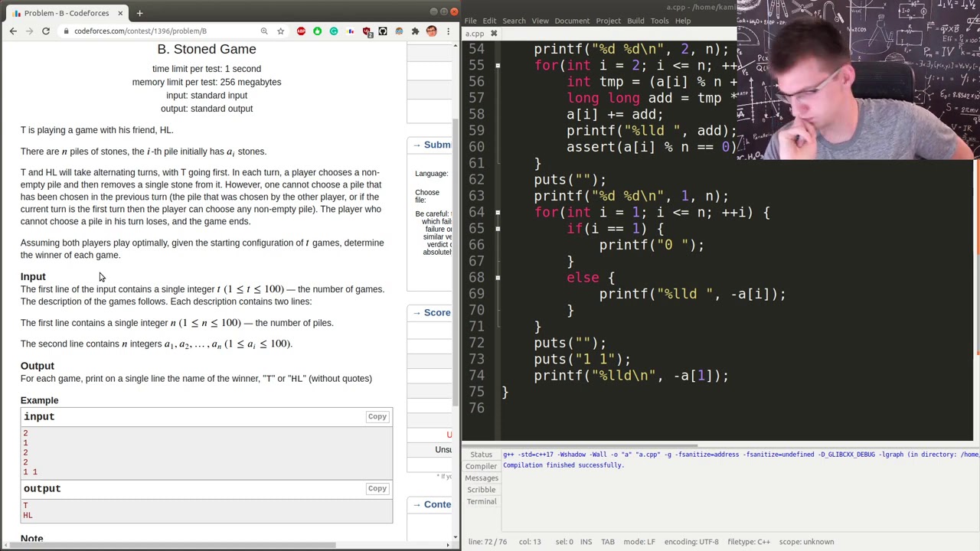Click 'mode: LF' in the status bar

(639, 542)
